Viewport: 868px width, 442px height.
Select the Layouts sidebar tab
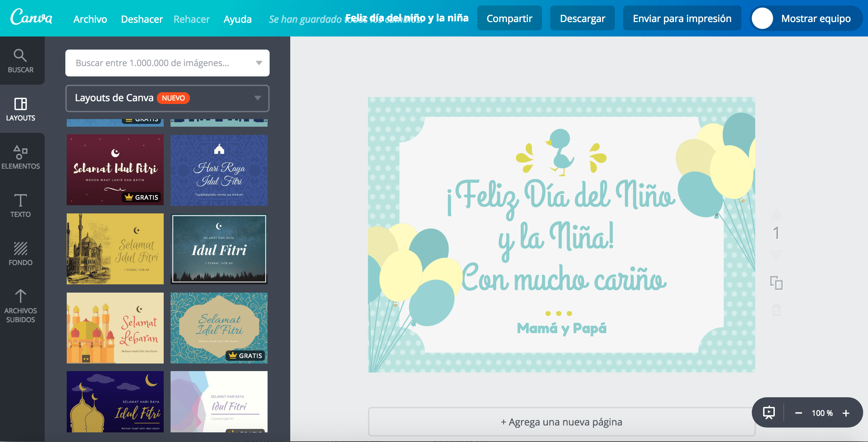pos(21,109)
